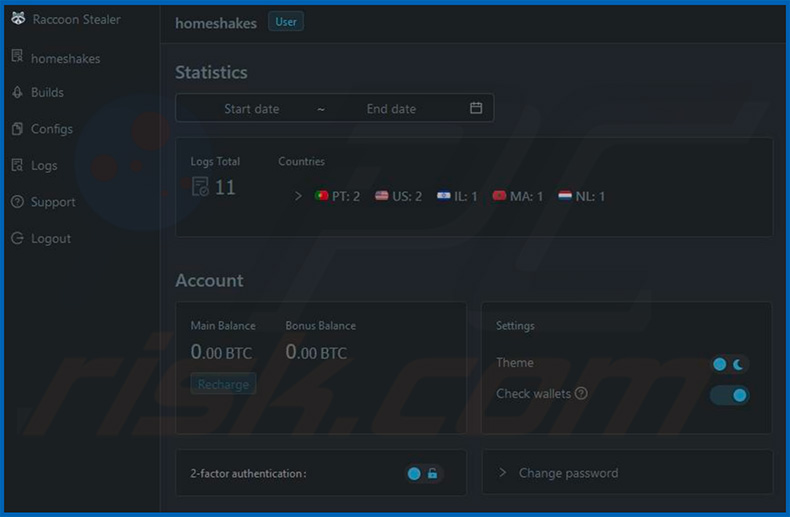Click the Recharge balance button
The image size is (790, 517).
(223, 384)
